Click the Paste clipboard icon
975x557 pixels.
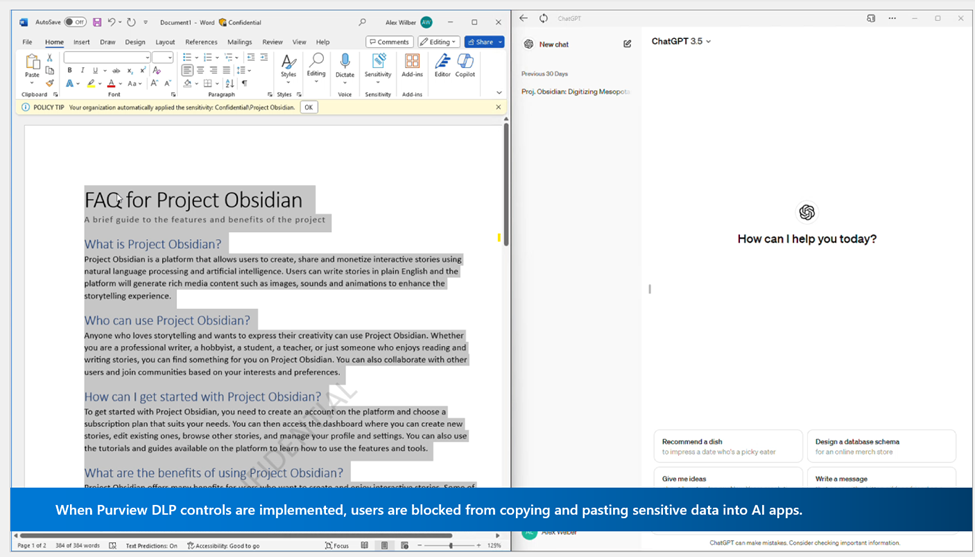pyautogui.click(x=32, y=62)
